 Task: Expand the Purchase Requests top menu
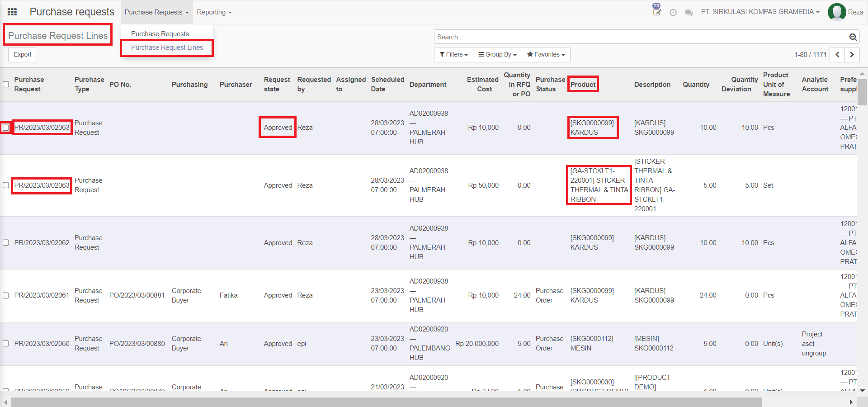click(x=156, y=12)
